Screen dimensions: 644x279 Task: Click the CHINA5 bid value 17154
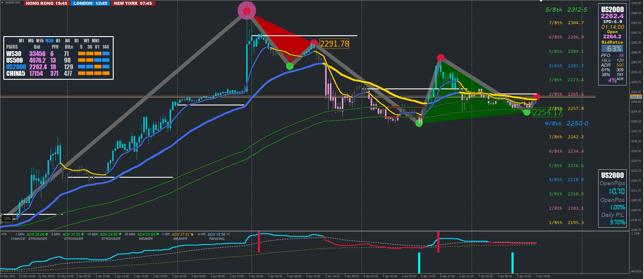click(x=36, y=73)
